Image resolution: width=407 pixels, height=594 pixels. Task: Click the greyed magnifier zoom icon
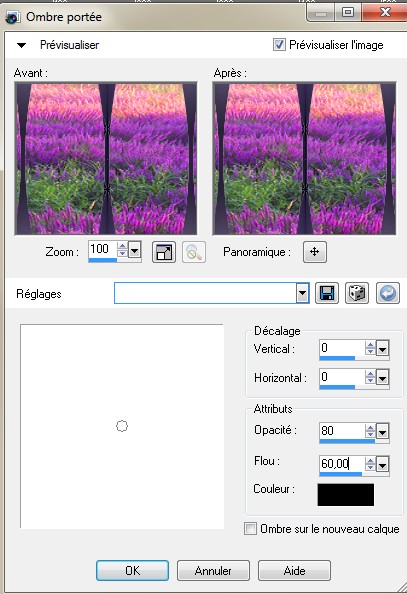tap(194, 252)
